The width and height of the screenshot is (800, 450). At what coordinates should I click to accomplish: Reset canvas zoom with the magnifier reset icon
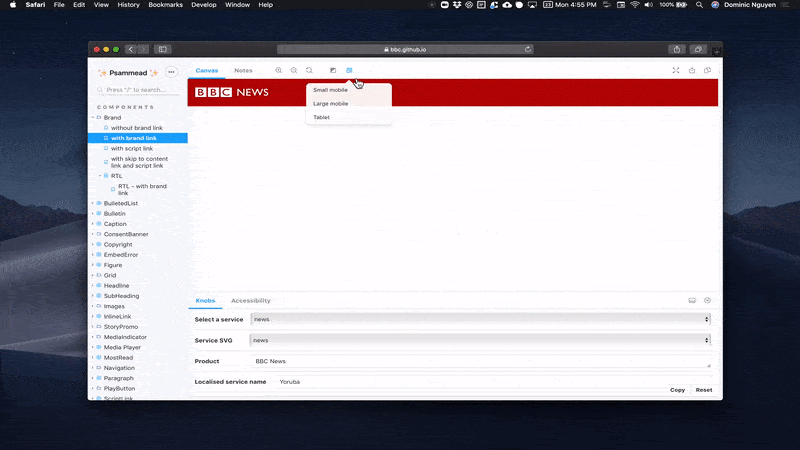click(309, 70)
